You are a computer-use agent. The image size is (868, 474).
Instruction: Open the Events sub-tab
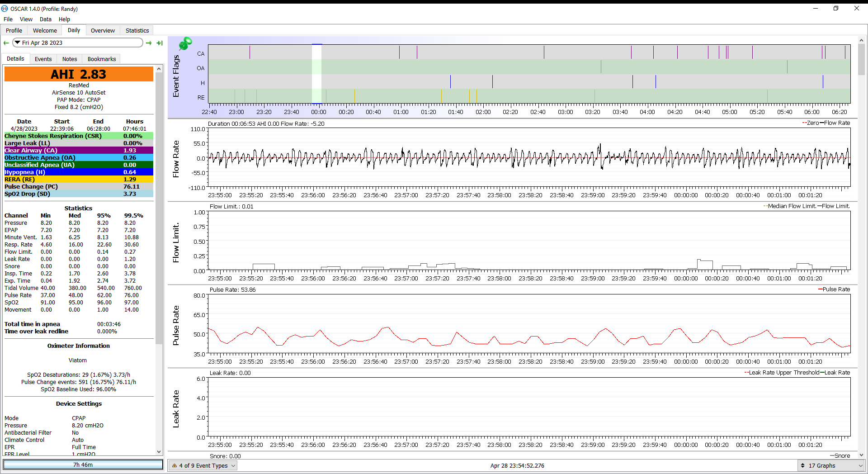point(43,59)
